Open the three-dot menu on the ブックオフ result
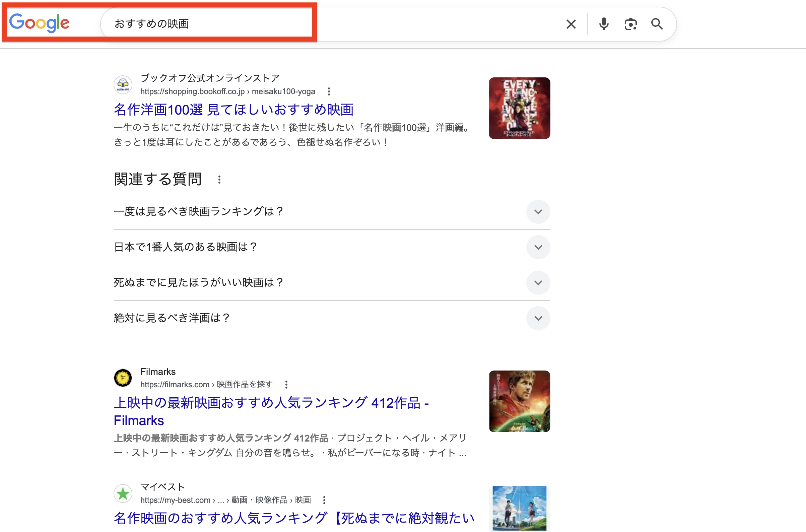The image size is (806, 532). [x=328, y=91]
